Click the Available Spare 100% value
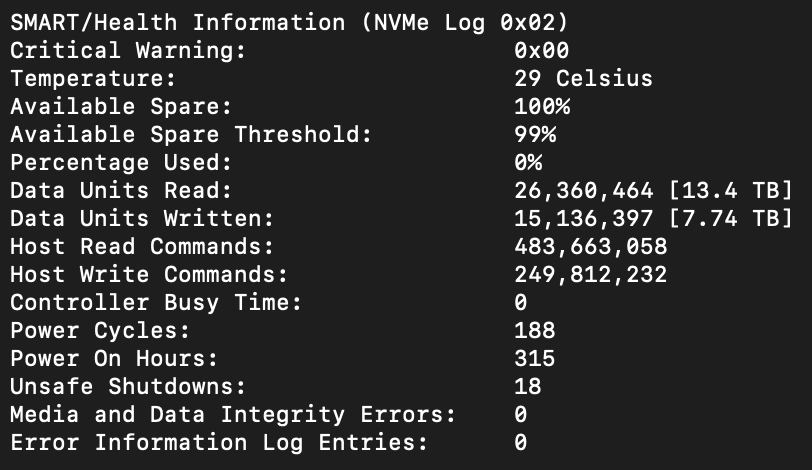 (x=542, y=107)
